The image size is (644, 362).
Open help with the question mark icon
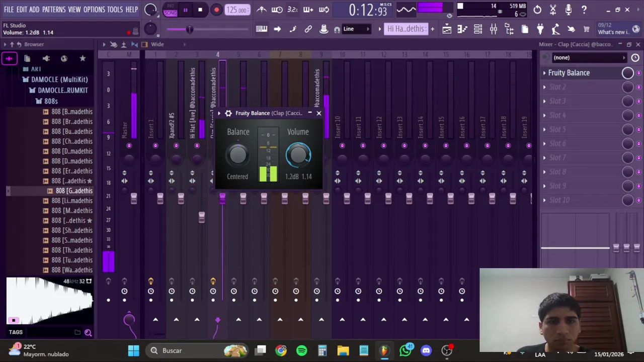(584, 10)
